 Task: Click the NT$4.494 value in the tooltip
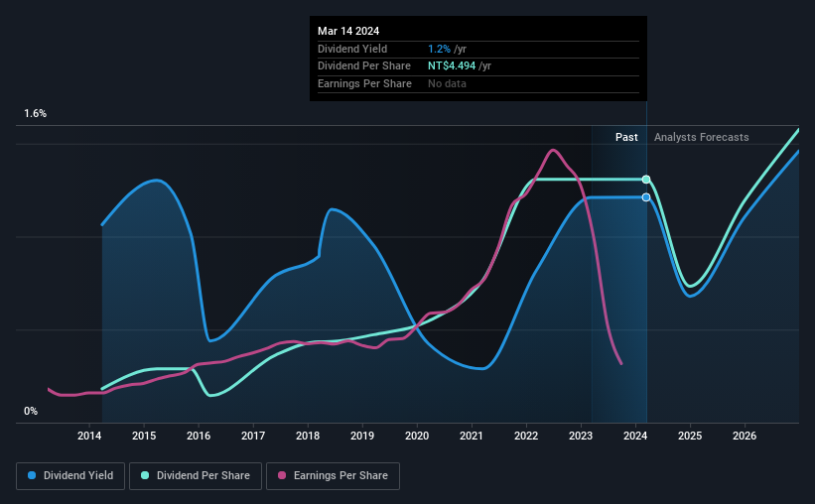pos(452,66)
